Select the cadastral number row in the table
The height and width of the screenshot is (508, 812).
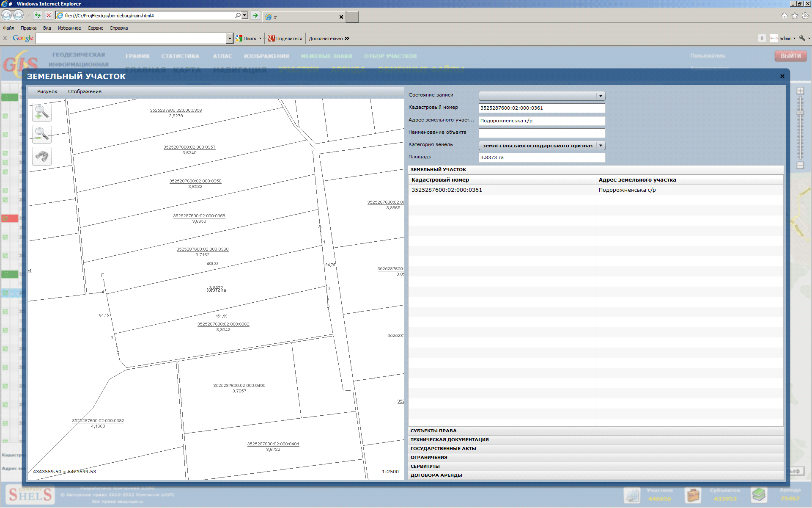pos(447,190)
